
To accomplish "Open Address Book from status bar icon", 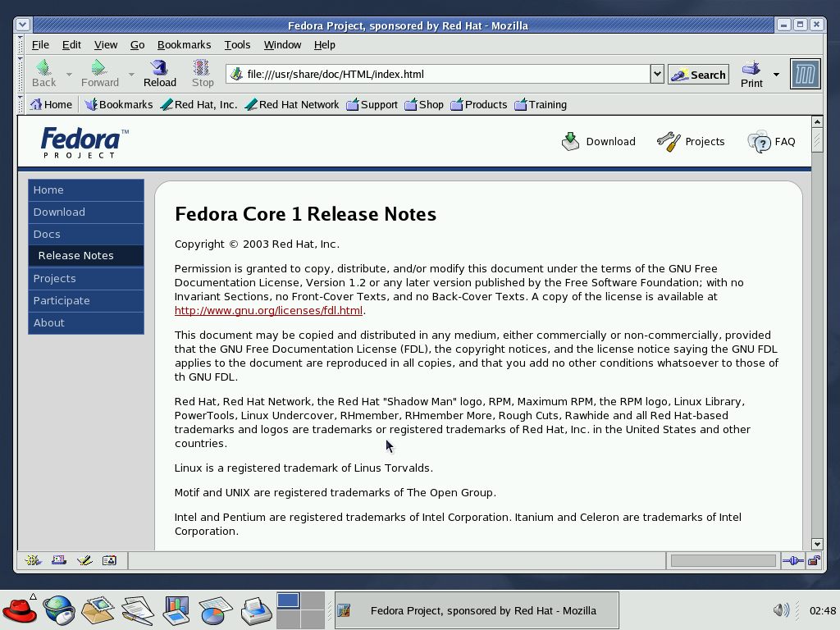I will (109, 560).
